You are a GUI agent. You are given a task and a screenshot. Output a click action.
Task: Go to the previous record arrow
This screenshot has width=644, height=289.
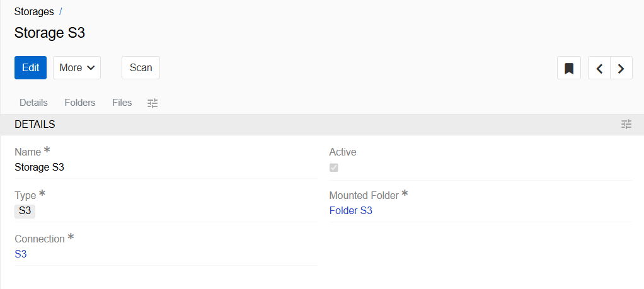tap(599, 68)
